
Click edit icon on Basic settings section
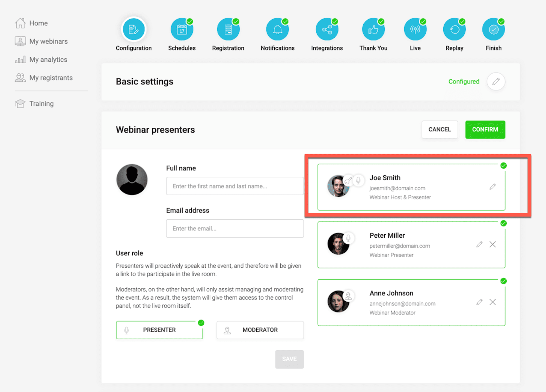495,81
